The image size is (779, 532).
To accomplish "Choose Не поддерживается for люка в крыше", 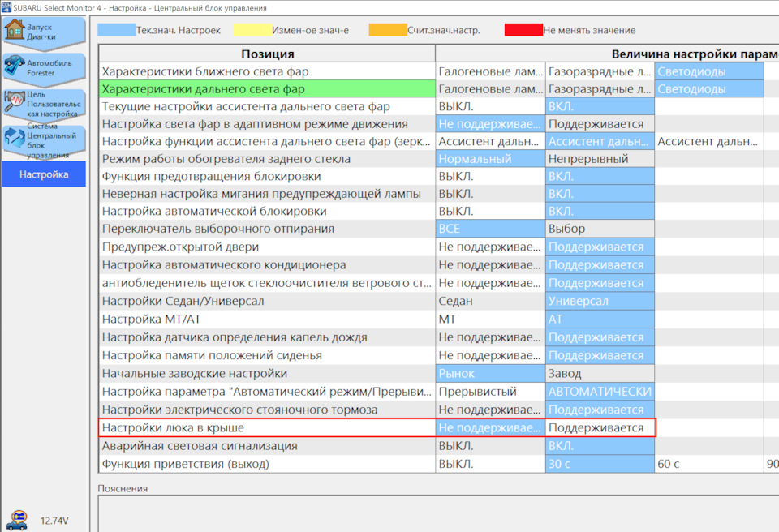I will coord(490,427).
